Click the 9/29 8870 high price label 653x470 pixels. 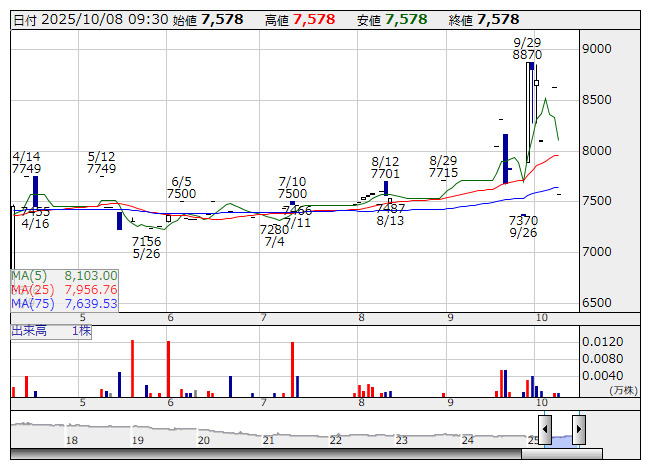click(x=527, y=49)
